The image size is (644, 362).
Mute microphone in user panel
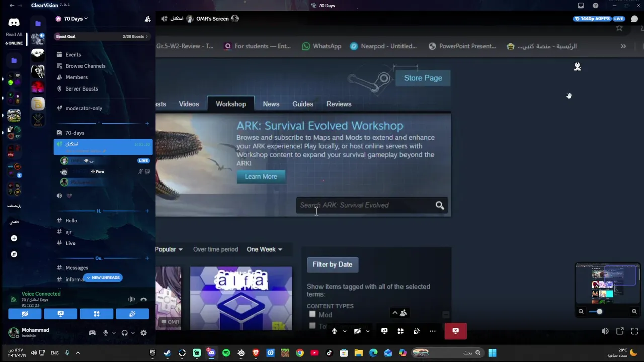[x=105, y=333]
